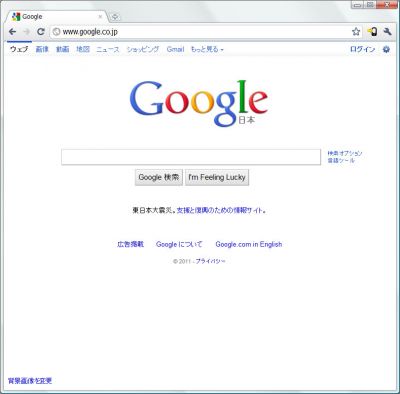Reload the page with the refresh icon
Image resolution: width=400 pixels, height=394 pixels.
[41, 32]
